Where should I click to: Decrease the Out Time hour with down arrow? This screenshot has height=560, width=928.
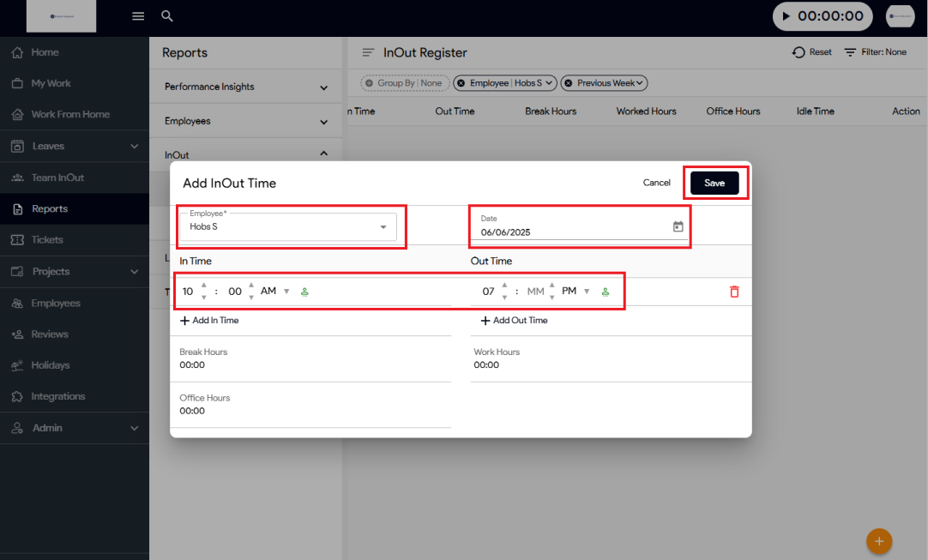coord(504,298)
